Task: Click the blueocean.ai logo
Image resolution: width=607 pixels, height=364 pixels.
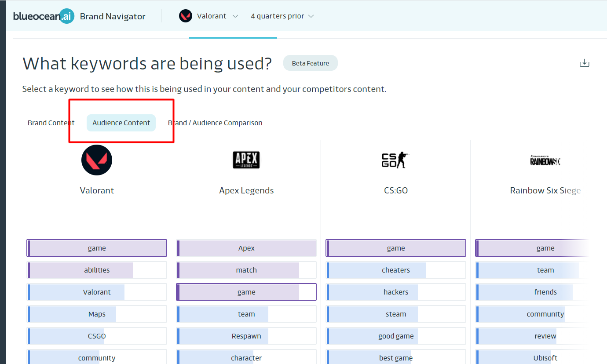Action: pos(44,16)
